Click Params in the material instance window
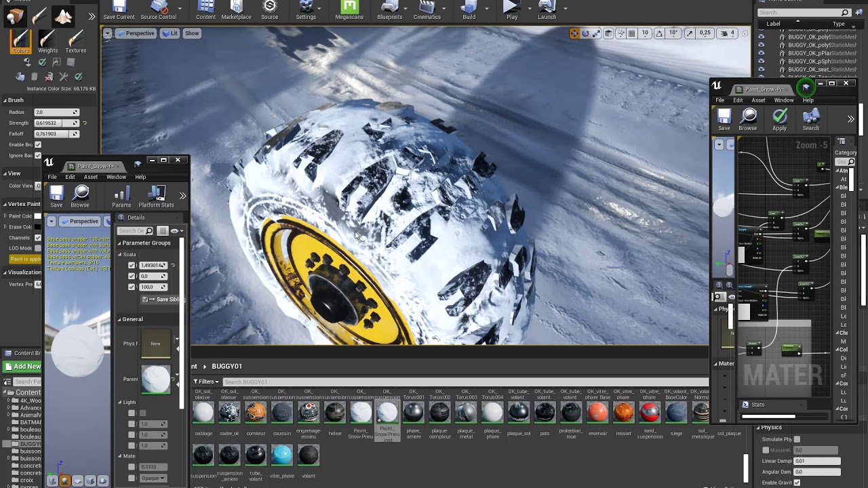The image size is (868, 488). point(121,197)
